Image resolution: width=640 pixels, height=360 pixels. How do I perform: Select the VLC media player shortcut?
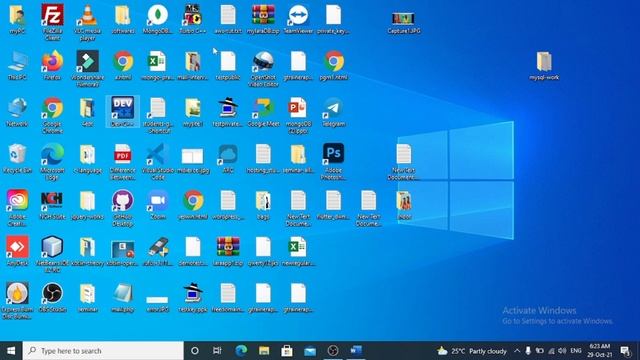click(87, 16)
